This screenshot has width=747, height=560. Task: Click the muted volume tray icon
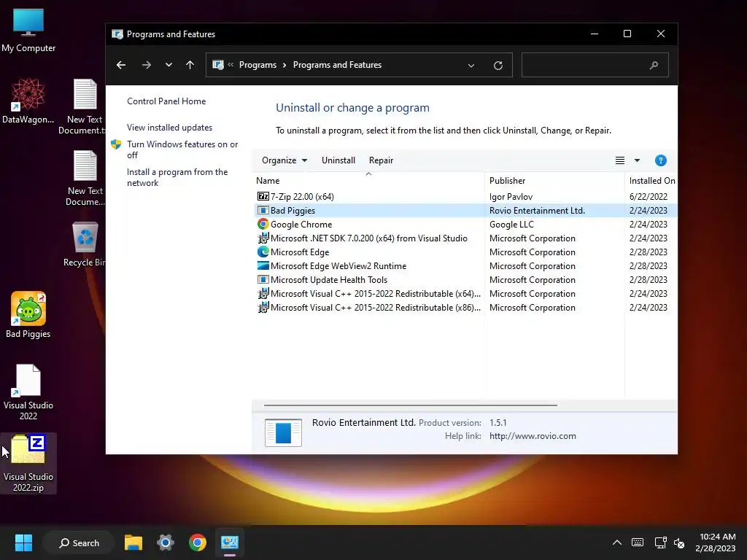click(679, 542)
